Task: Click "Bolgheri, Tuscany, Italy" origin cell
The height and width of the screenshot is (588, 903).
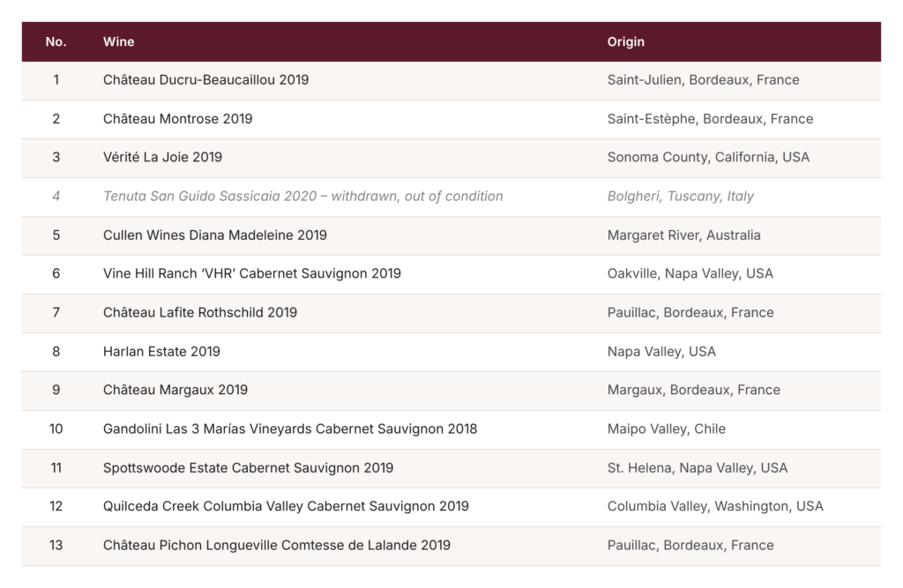Action: tap(680, 197)
